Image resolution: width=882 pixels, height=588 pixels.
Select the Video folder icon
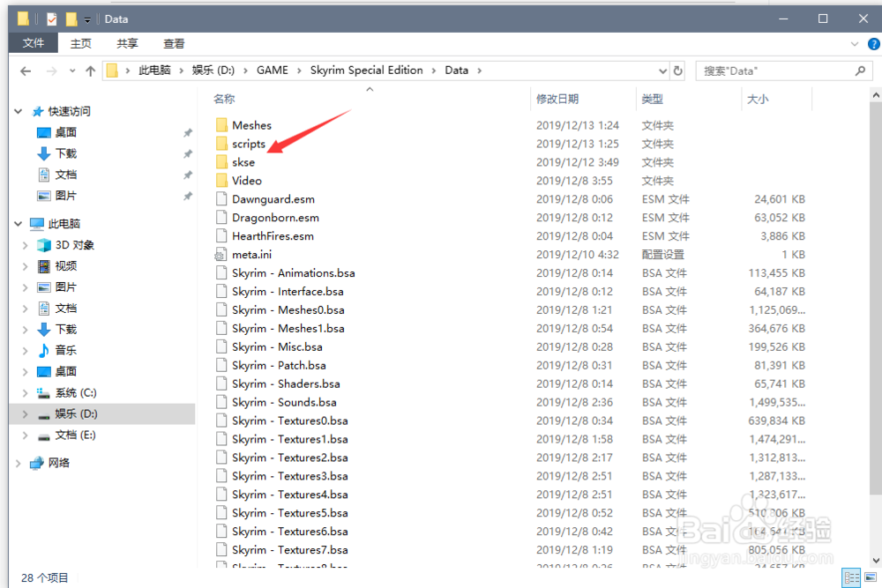click(221, 181)
